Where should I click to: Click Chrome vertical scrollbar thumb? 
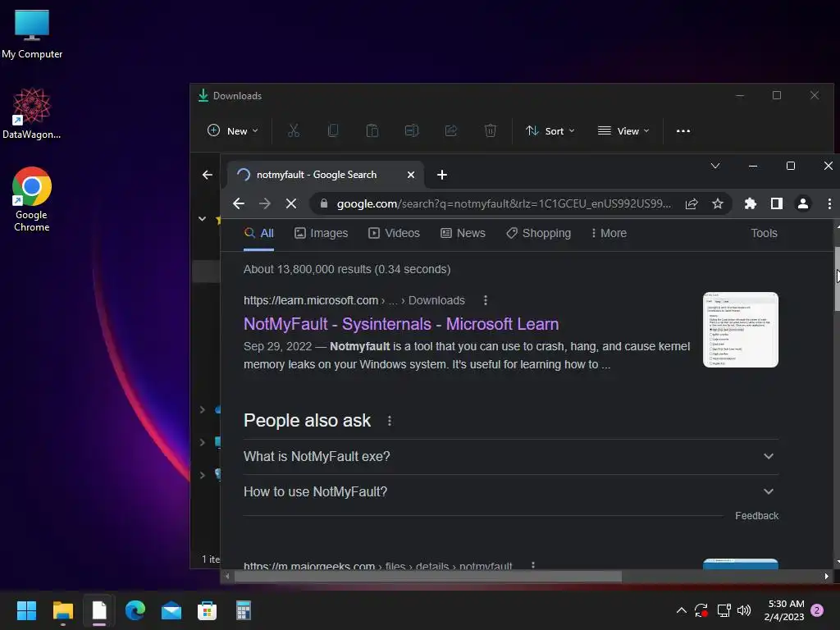[837, 279]
